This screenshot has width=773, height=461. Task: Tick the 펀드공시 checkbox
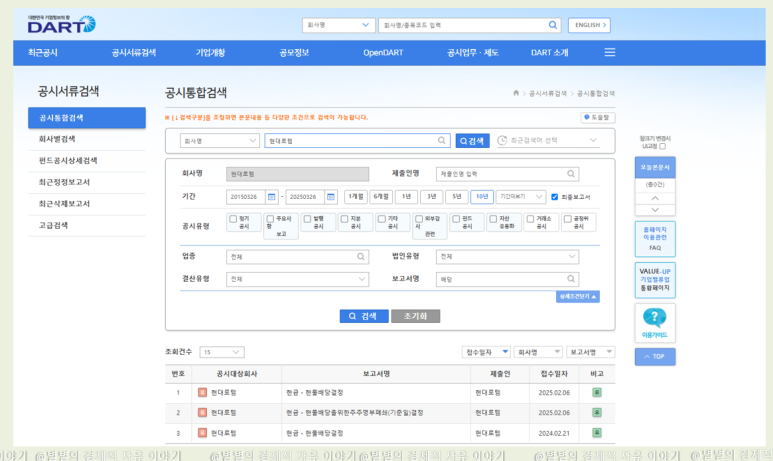(x=456, y=219)
